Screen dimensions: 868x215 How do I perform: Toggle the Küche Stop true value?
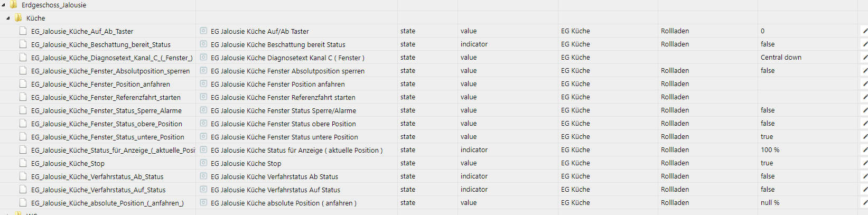(x=767, y=163)
